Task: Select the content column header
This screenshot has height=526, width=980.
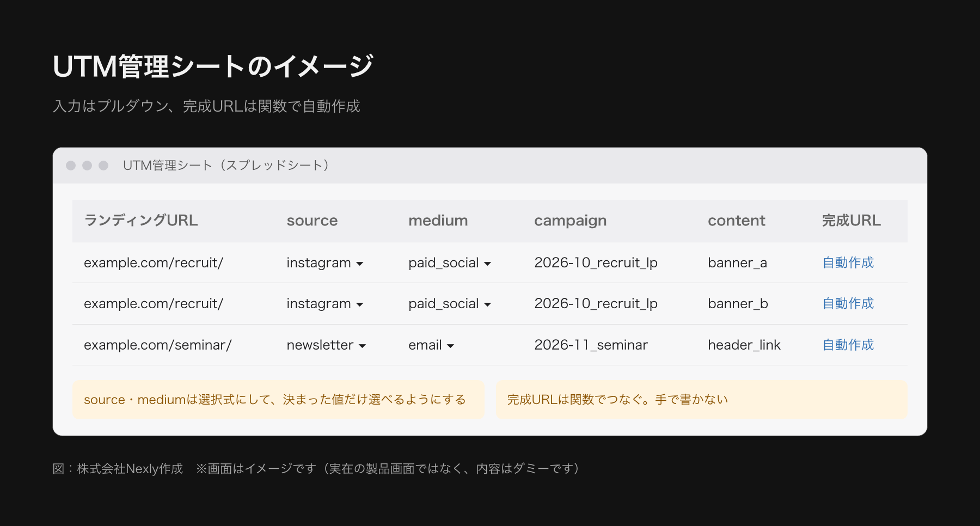Action: pos(736,221)
